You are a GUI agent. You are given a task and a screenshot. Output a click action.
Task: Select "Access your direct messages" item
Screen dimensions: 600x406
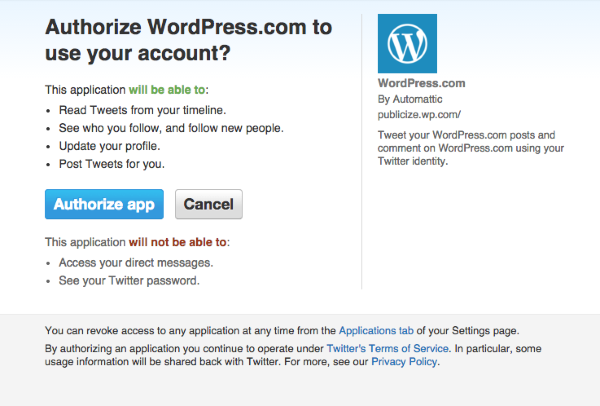(136, 263)
